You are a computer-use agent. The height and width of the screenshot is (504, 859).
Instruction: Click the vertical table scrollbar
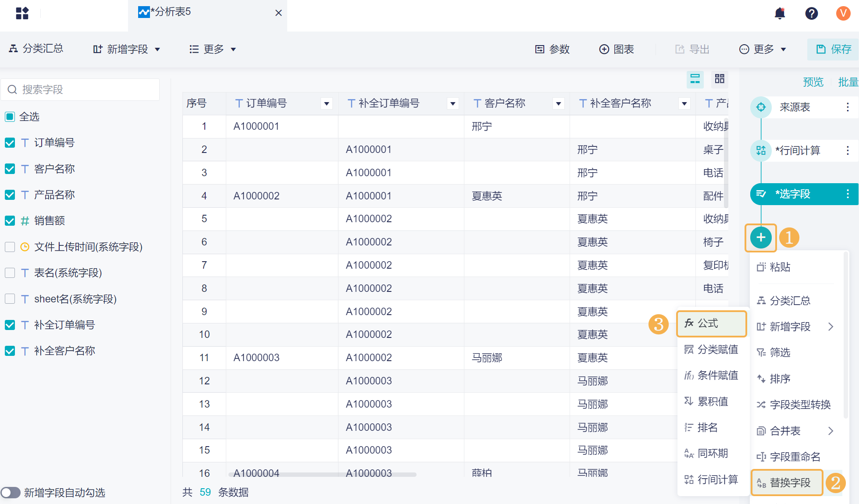pos(726,163)
